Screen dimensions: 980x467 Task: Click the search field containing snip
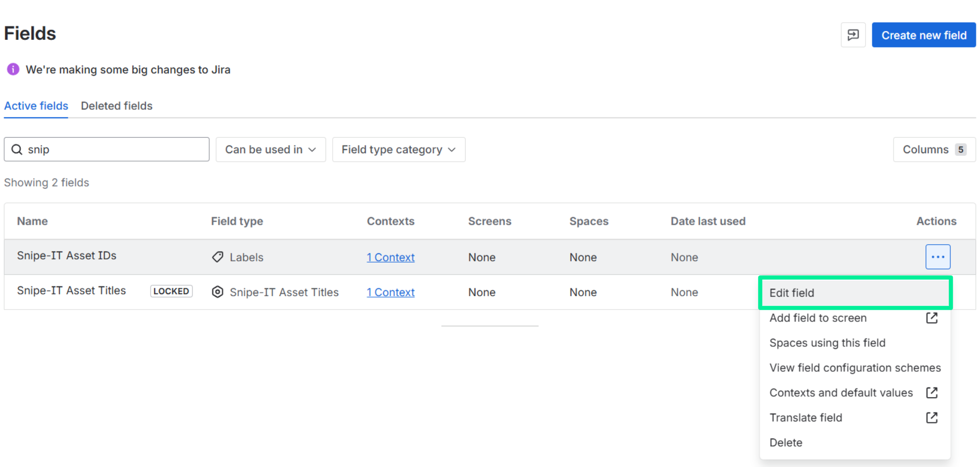(114, 150)
